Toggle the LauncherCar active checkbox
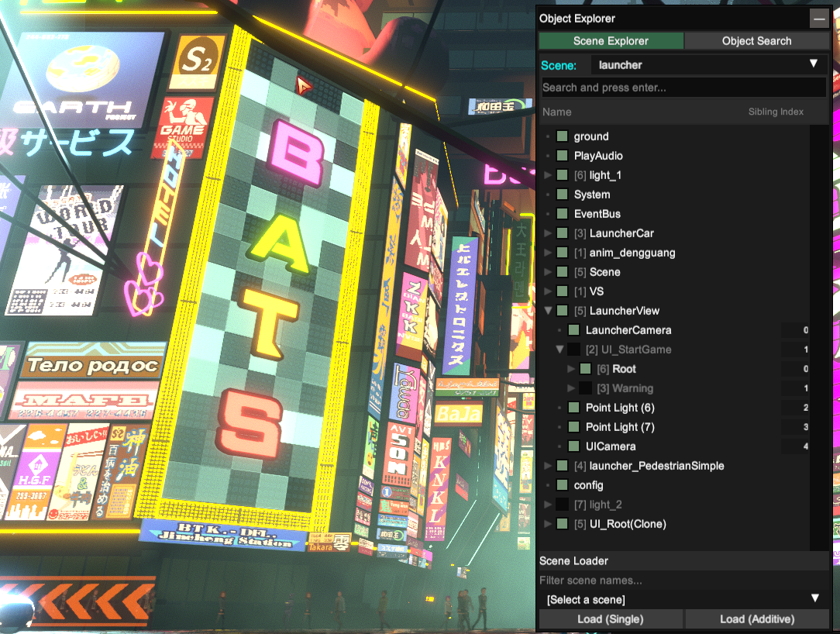 click(x=562, y=233)
